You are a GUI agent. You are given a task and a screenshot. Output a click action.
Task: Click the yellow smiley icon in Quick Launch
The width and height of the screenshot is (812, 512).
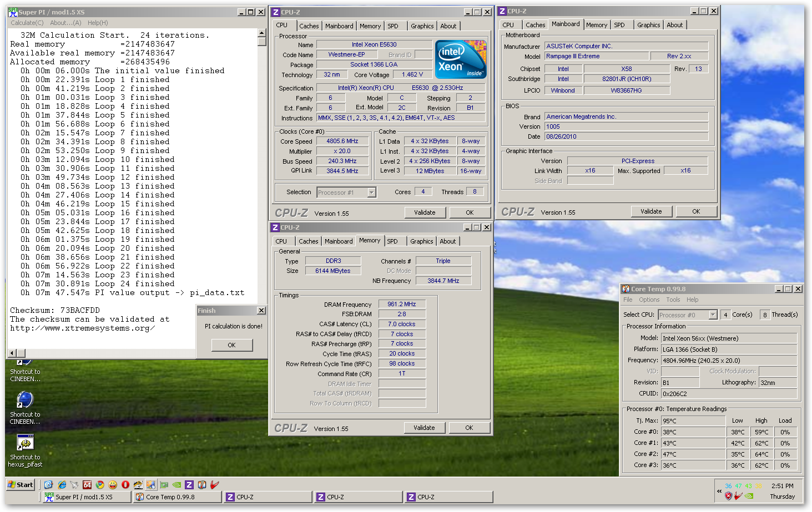[113, 485]
